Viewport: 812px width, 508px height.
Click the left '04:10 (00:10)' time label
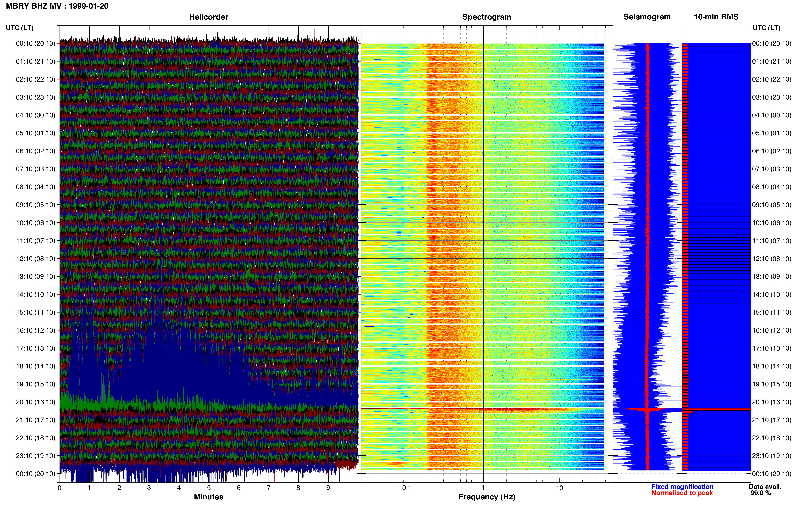pyautogui.click(x=36, y=115)
